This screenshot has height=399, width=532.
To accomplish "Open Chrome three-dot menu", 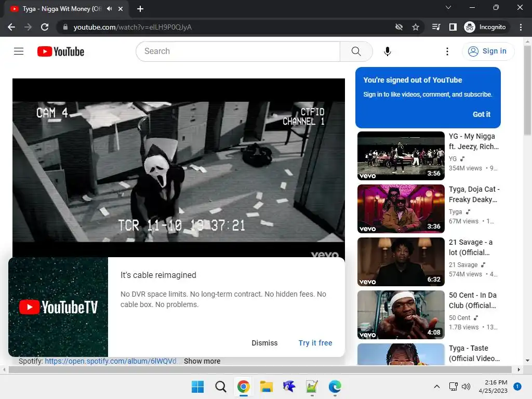I will (x=521, y=27).
